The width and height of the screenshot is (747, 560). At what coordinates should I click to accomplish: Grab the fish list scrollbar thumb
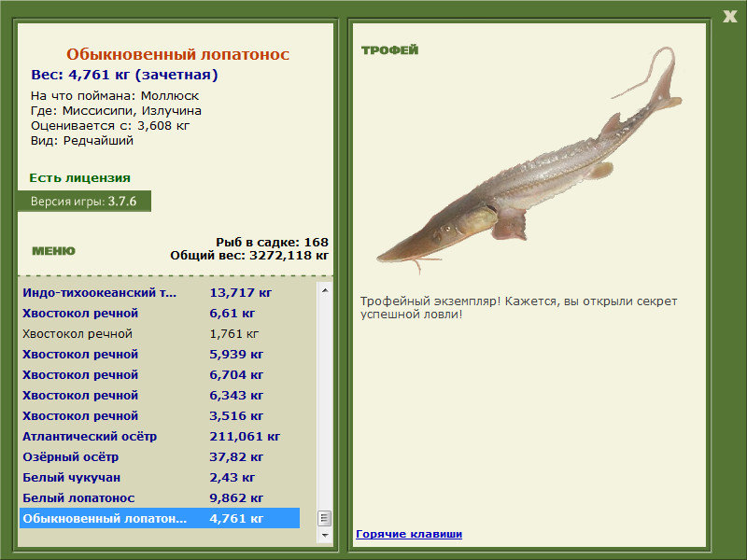coord(325,518)
